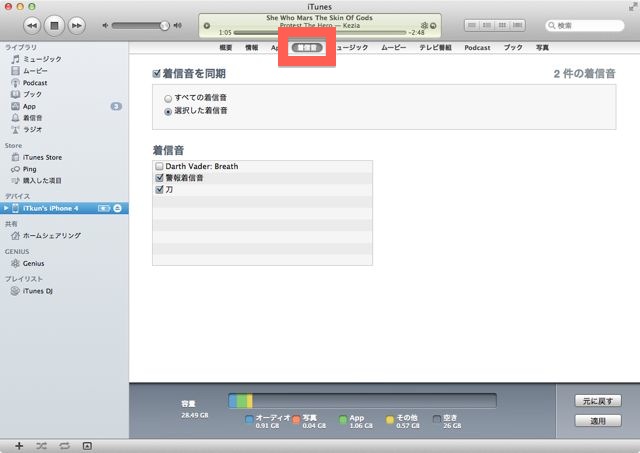Click left circle icon in now-playing display

[x=207, y=26]
